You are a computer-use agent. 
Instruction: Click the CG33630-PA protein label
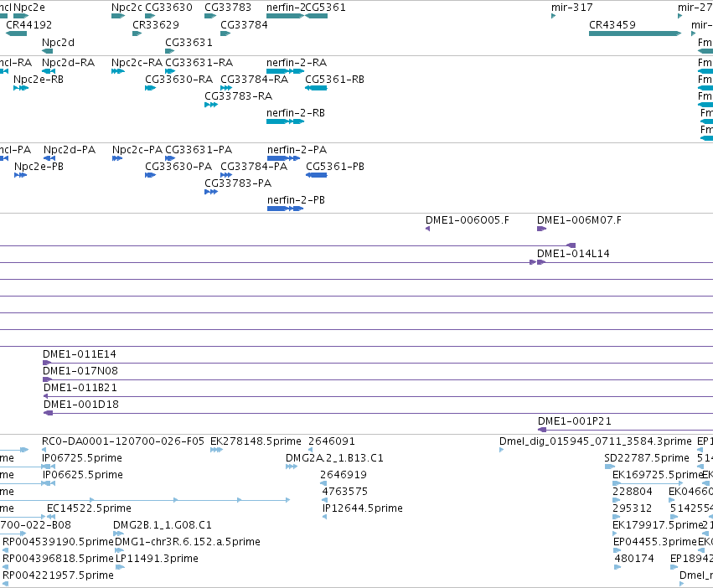click(178, 167)
